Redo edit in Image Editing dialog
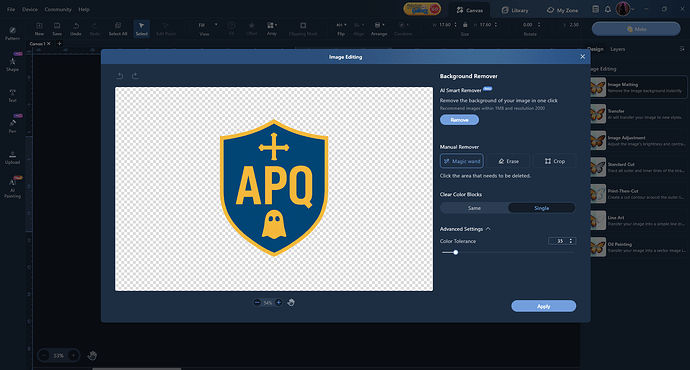This screenshot has height=370, width=690. pos(135,76)
